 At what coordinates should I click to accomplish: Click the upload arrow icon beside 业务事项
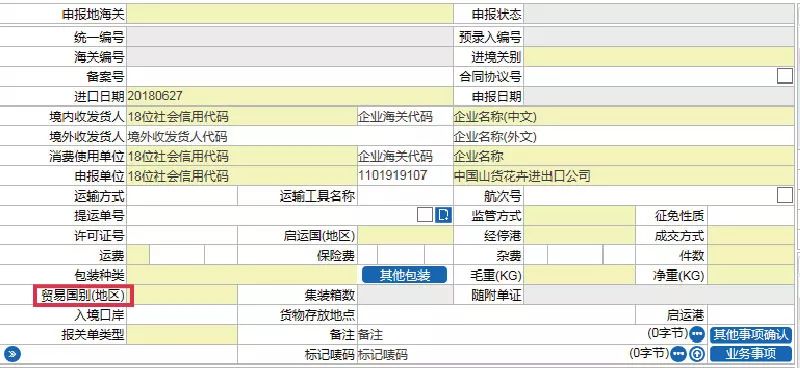[697, 353]
